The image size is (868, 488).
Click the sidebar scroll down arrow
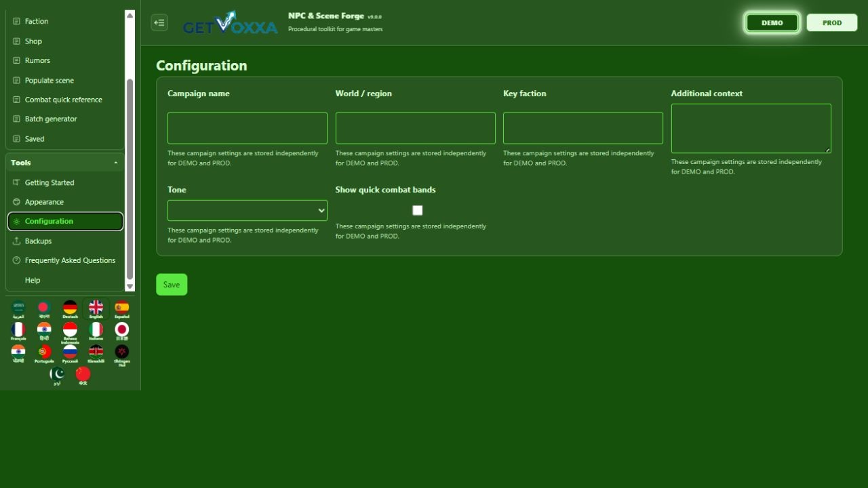click(x=130, y=287)
